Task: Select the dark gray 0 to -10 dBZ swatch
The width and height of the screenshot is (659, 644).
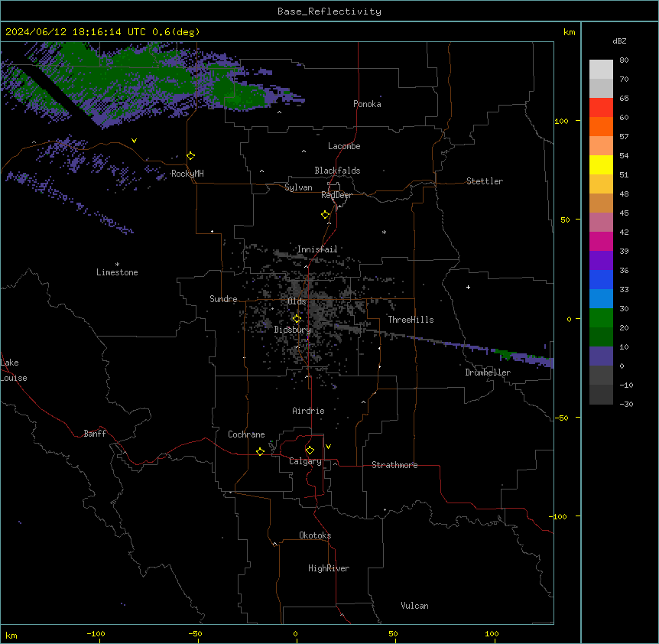Action: click(x=601, y=376)
